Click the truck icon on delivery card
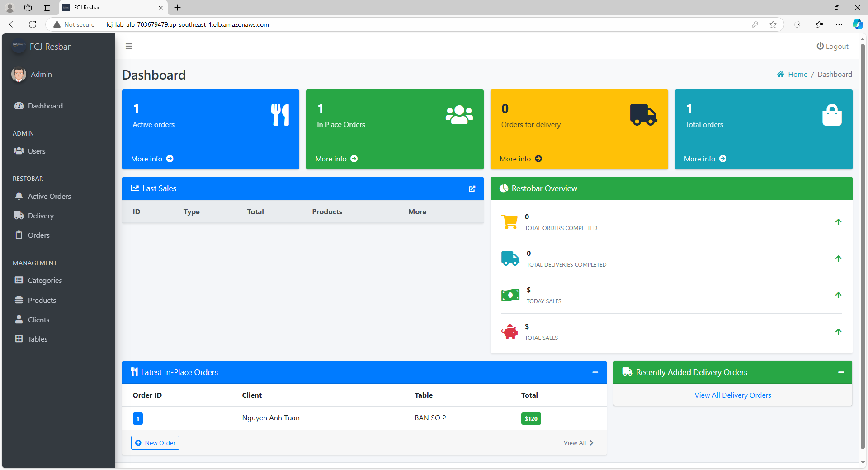868x470 pixels. [644, 115]
